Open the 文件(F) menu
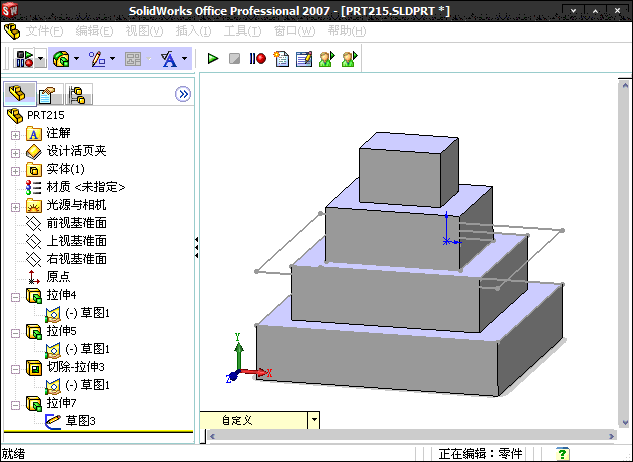Image resolution: width=633 pixels, height=462 pixels. point(45,31)
